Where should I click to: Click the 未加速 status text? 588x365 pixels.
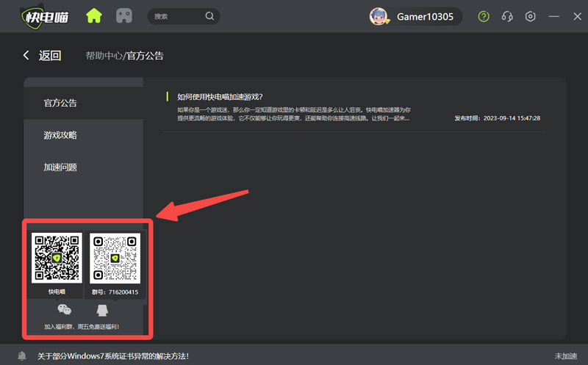pyautogui.click(x=565, y=356)
